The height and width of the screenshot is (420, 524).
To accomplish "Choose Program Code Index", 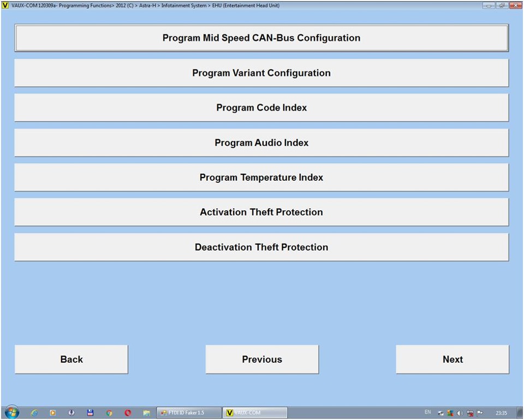I will [x=261, y=108].
